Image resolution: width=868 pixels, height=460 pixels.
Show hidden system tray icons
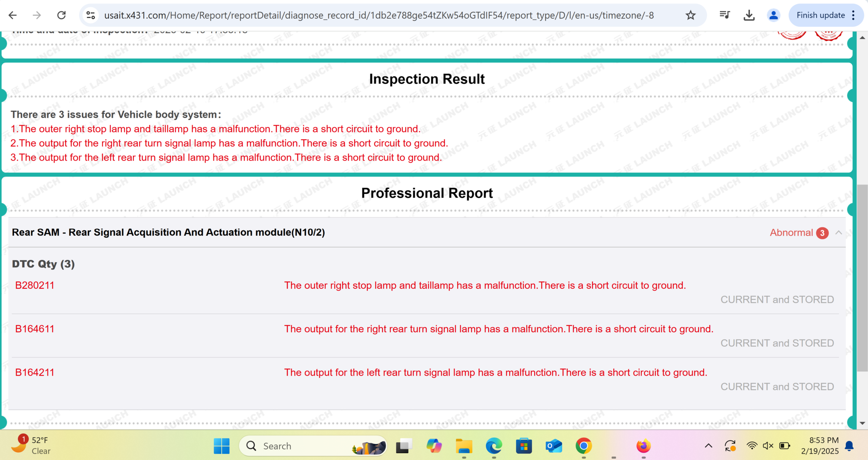click(x=708, y=446)
